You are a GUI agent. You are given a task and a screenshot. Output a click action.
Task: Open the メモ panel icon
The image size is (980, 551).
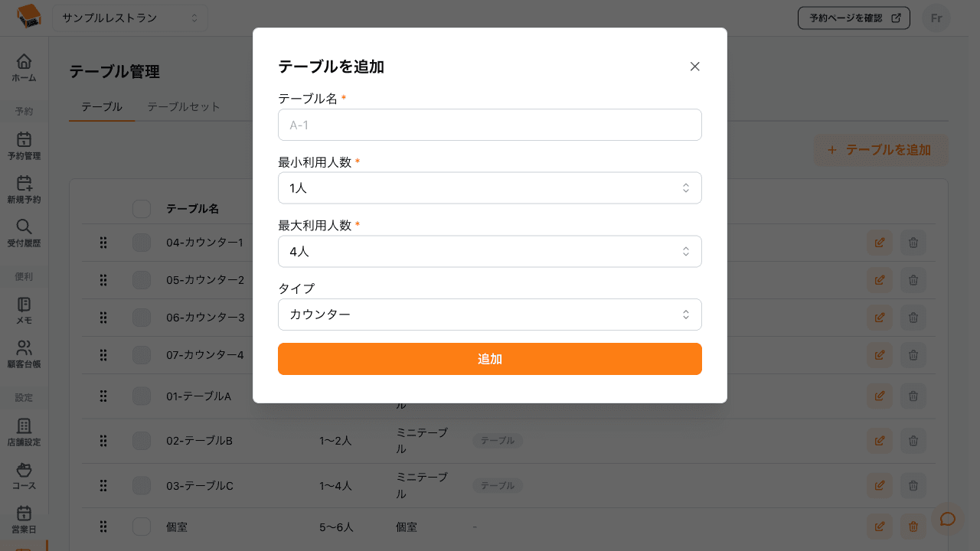click(x=24, y=310)
